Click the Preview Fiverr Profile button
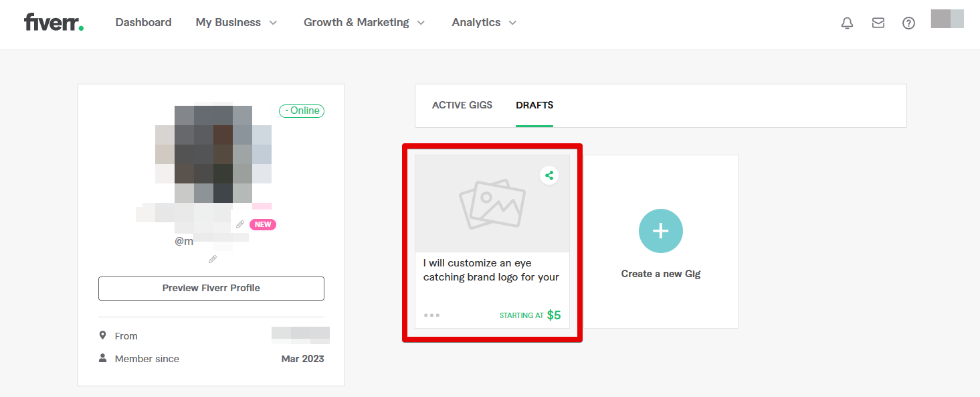Viewport: 980px width, 397px height. 211,288
